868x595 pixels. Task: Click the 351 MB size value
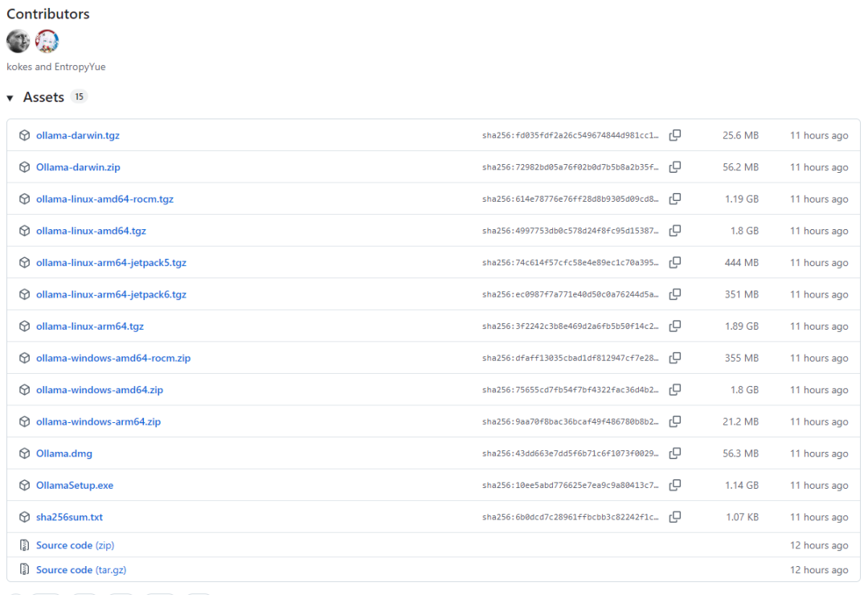point(741,294)
